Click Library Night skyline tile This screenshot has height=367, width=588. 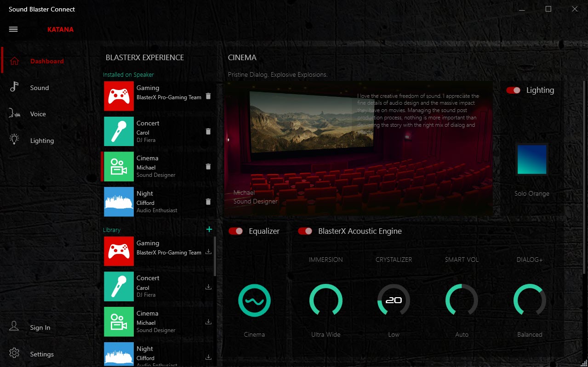[x=119, y=354]
